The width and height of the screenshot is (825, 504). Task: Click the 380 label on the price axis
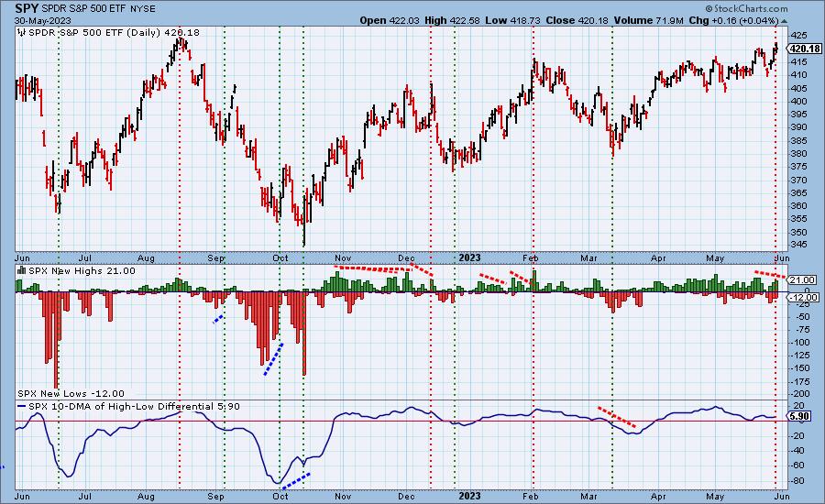click(798, 154)
